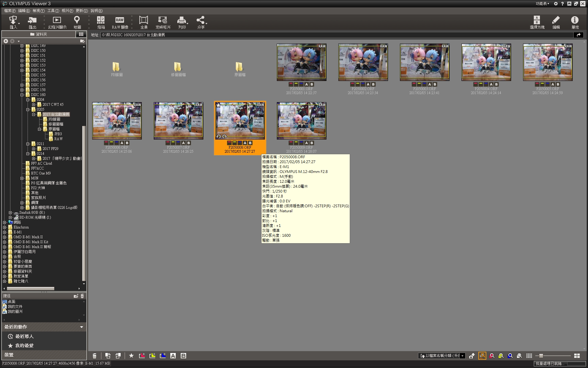Toggle the star mark on P2050008.ORF thumbnail

pos(218,105)
